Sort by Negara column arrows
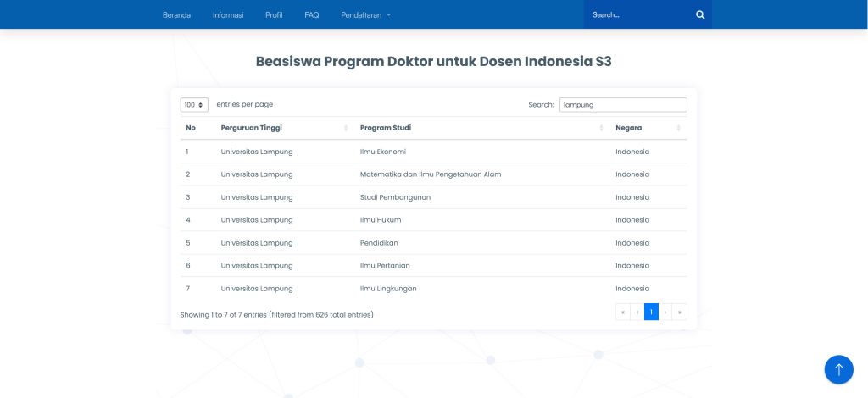Image resolution: width=868 pixels, height=398 pixels. pyautogui.click(x=678, y=128)
